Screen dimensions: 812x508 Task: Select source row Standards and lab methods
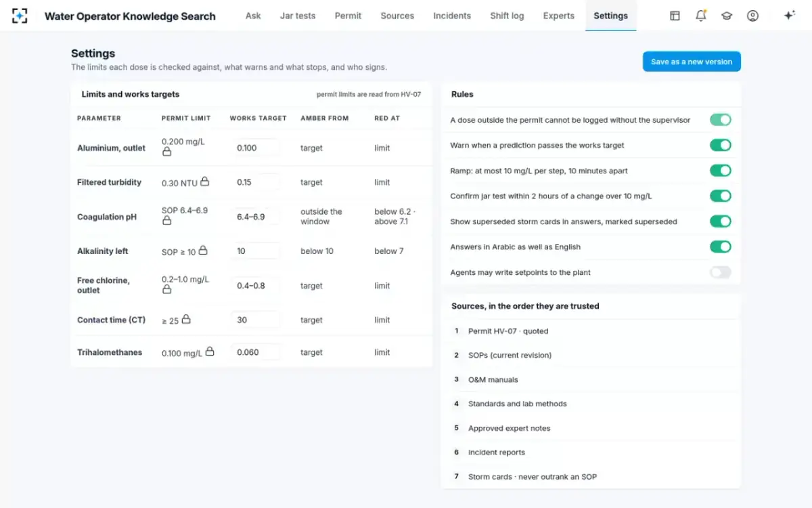click(591, 404)
